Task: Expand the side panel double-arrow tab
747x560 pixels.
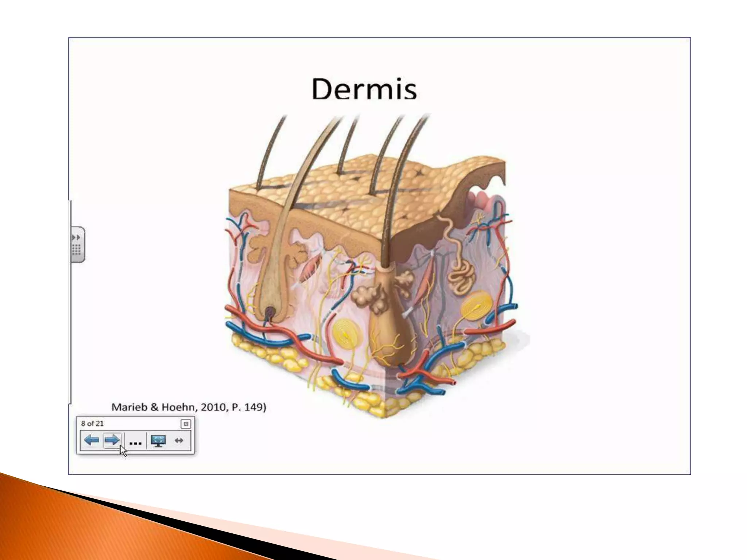Action: pos(76,237)
